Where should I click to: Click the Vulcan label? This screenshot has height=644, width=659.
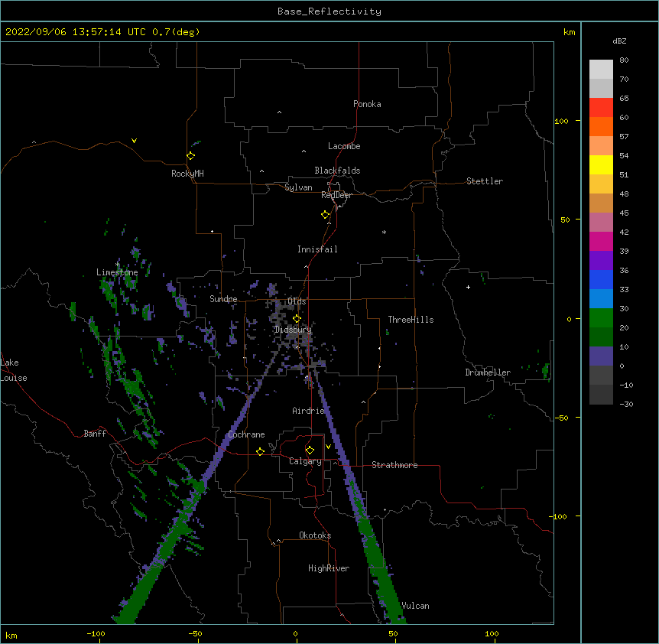(415, 606)
